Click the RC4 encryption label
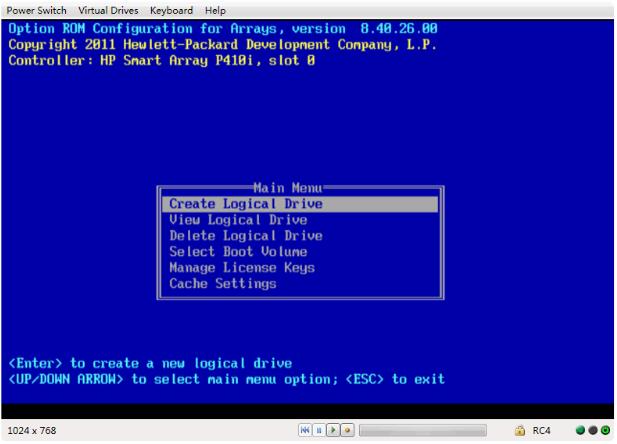Image resolution: width=617 pixels, height=444 pixels. 541,431
